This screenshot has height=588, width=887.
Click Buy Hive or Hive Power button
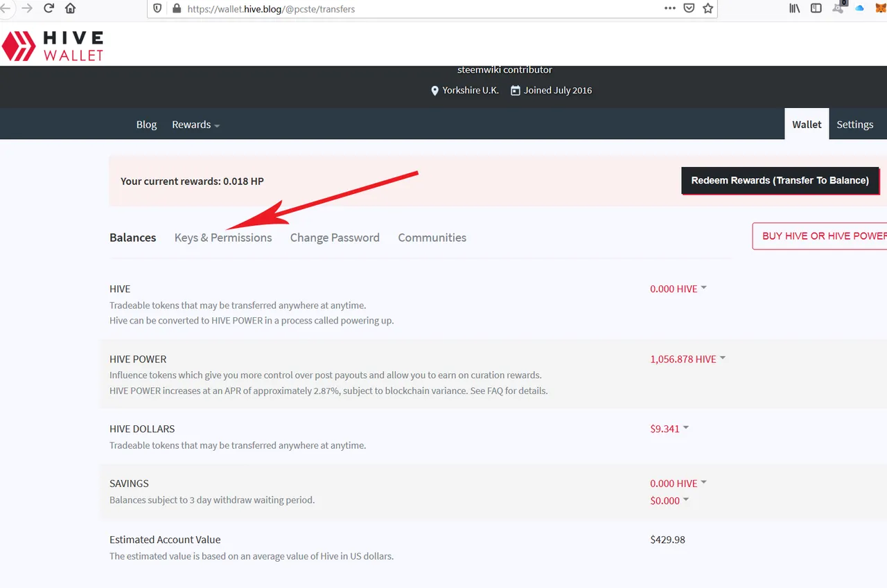coord(820,235)
